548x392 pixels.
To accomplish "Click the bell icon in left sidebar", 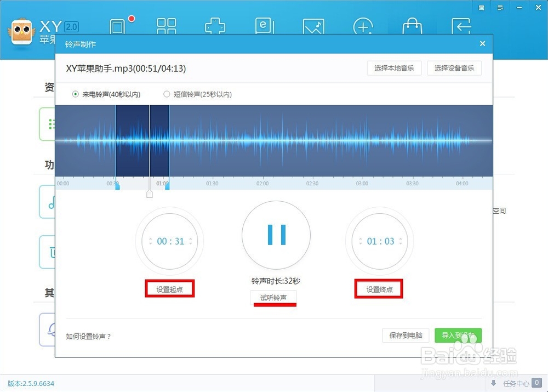I will point(52,329).
